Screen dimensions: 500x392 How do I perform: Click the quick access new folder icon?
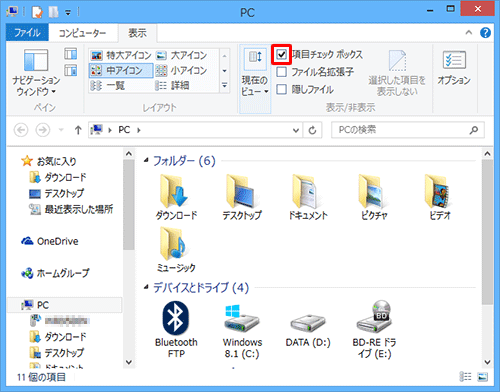[x=53, y=12]
